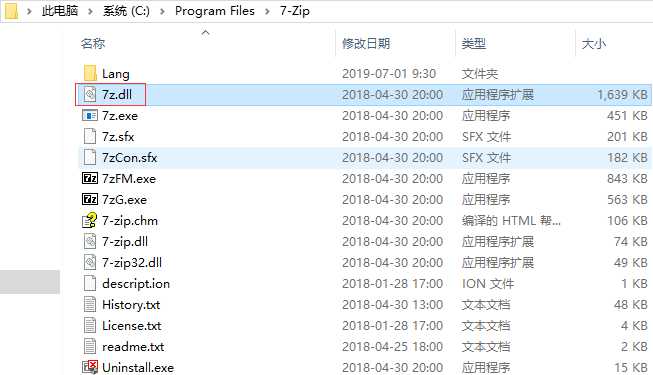The image size is (653, 375).
Task: Select the 7zG.exe file name
Action: tap(125, 200)
